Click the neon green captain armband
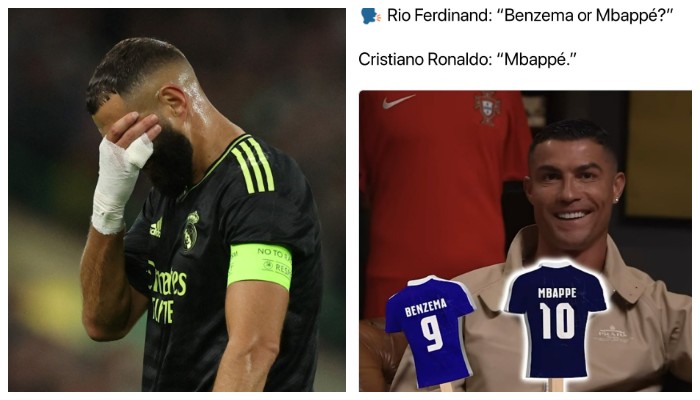This screenshot has height=400, width=700. pyautogui.click(x=259, y=266)
